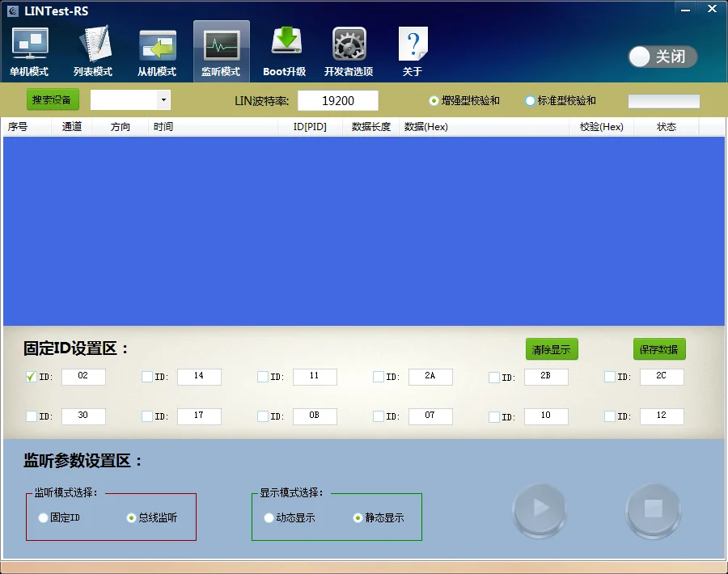
Task: Click the 通道 column header
Action: pos(72,127)
